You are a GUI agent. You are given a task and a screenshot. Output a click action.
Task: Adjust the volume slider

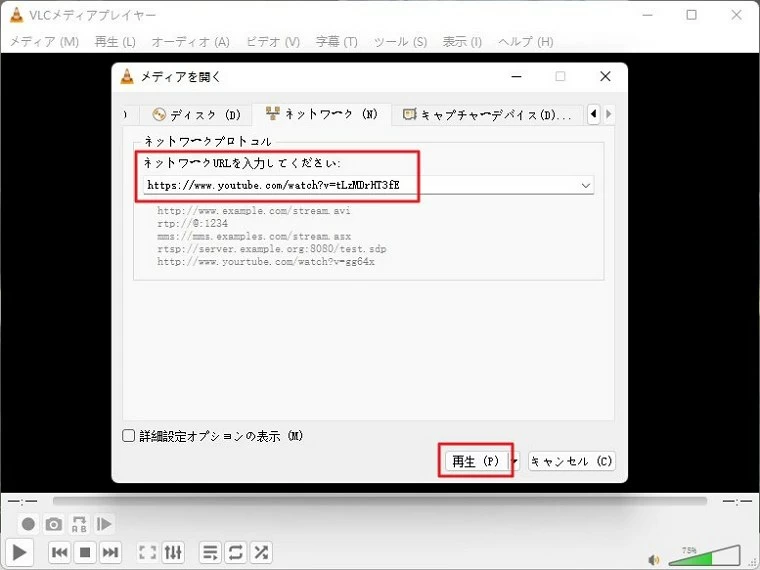pyautogui.click(x=704, y=556)
